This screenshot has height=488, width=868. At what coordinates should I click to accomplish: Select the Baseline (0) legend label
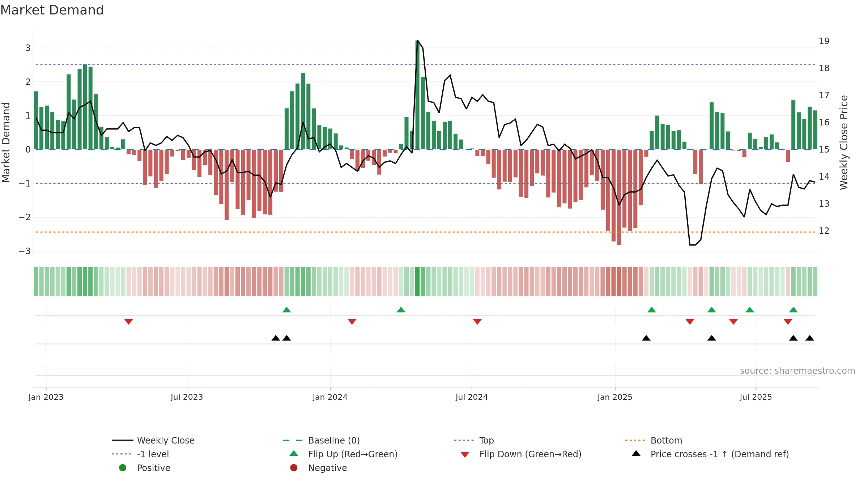pos(334,440)
